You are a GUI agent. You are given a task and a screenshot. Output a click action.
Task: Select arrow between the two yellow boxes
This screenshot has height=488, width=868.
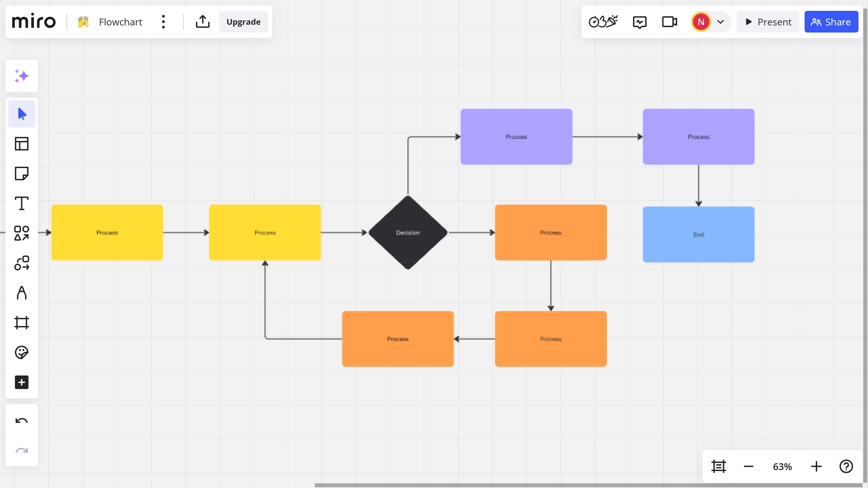186,232
